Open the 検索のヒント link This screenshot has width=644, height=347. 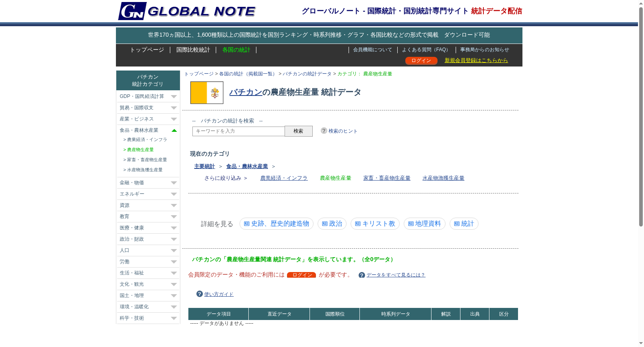coord(343,131)
